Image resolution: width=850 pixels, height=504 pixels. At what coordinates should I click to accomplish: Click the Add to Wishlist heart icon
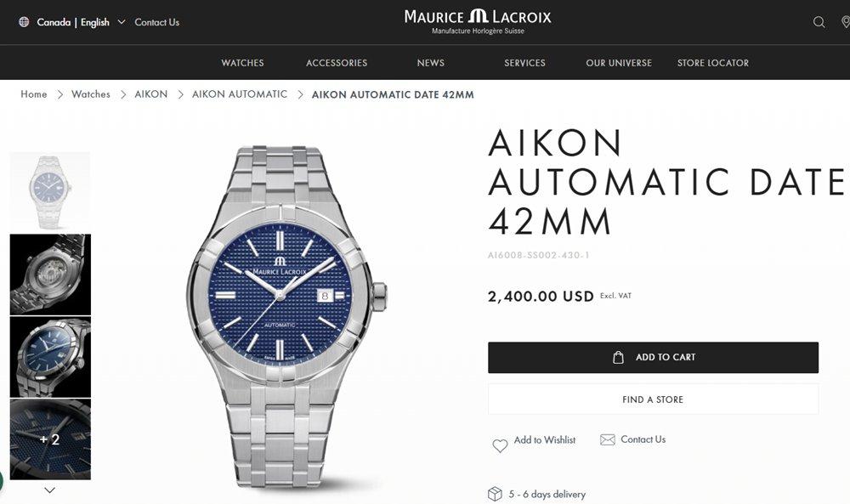tap(500, 445)
